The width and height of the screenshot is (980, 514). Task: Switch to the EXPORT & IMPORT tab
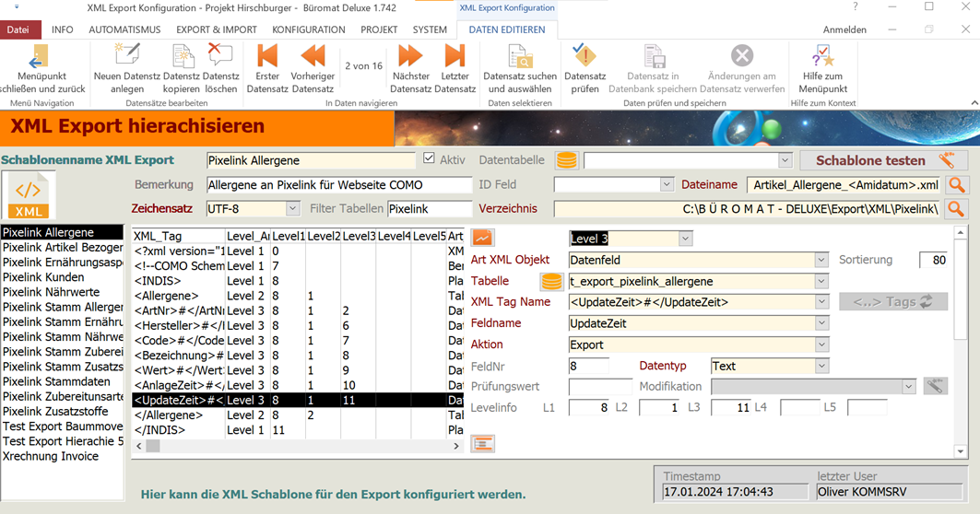point(217,29)
